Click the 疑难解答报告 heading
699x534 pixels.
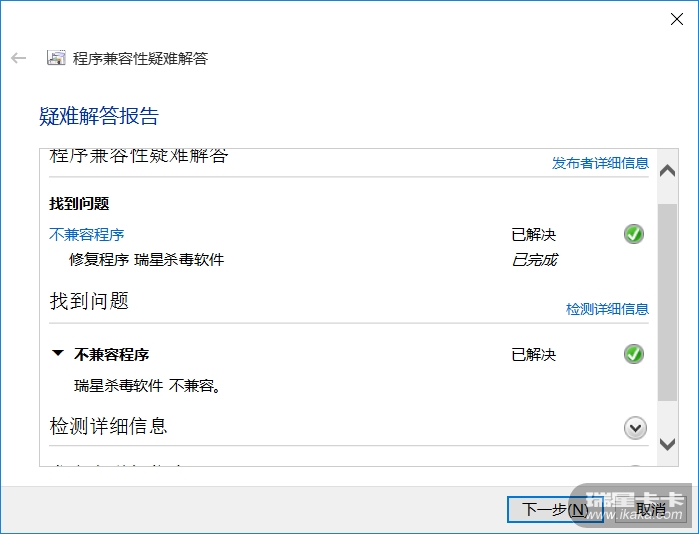pos(99,116)
